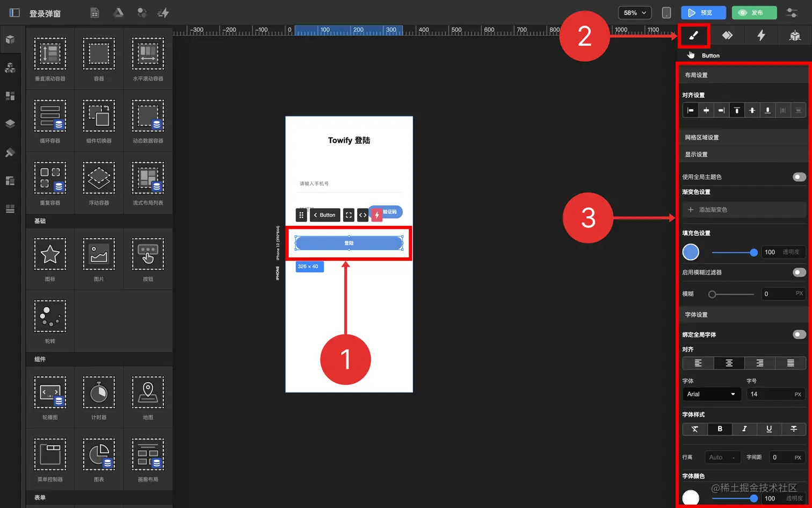
Task: Click the document page icon in top bar
Action: click(95, 13)
